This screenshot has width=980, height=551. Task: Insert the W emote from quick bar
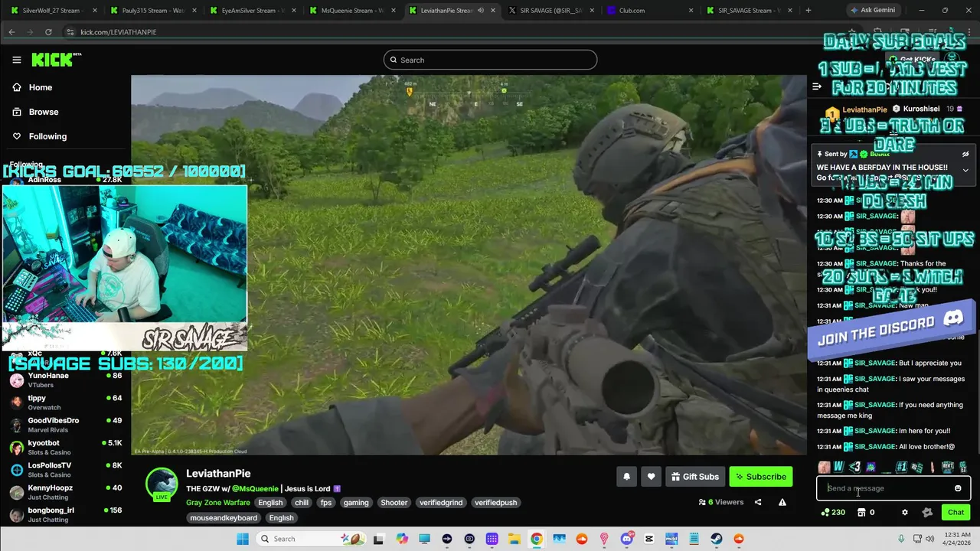click(839, 467)
